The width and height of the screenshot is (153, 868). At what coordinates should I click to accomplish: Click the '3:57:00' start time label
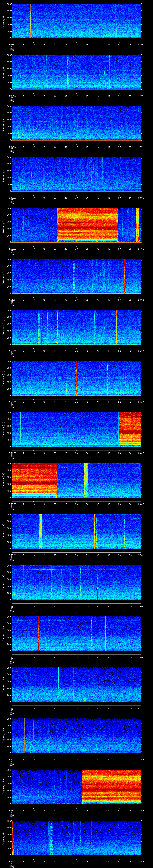point(12,606)
